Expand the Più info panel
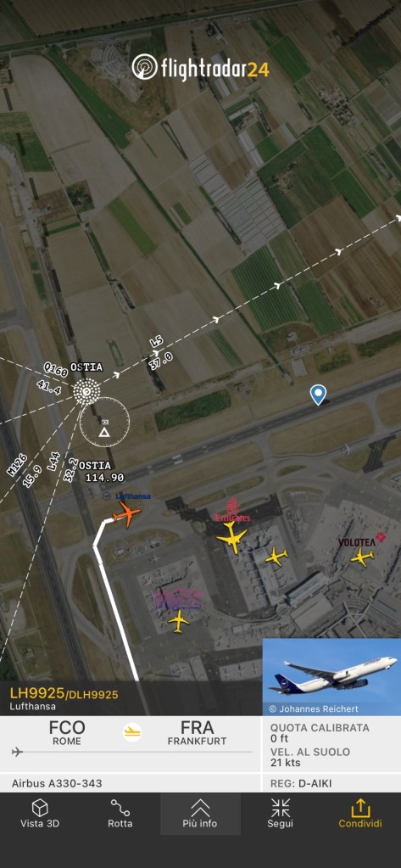Image resolution: width=401 pixels, height=868 pixels. point(200,813)
